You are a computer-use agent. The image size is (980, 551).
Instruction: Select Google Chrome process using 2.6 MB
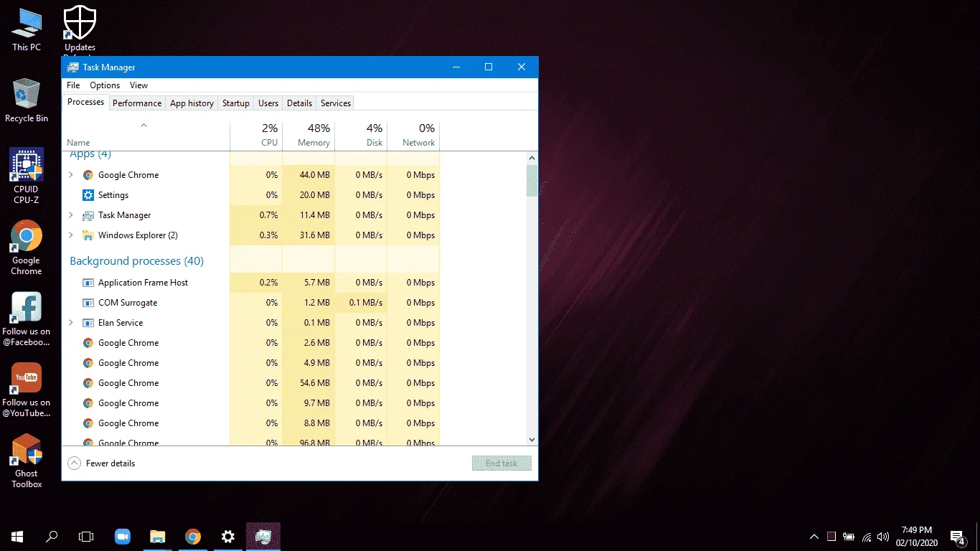pos(251,343)
